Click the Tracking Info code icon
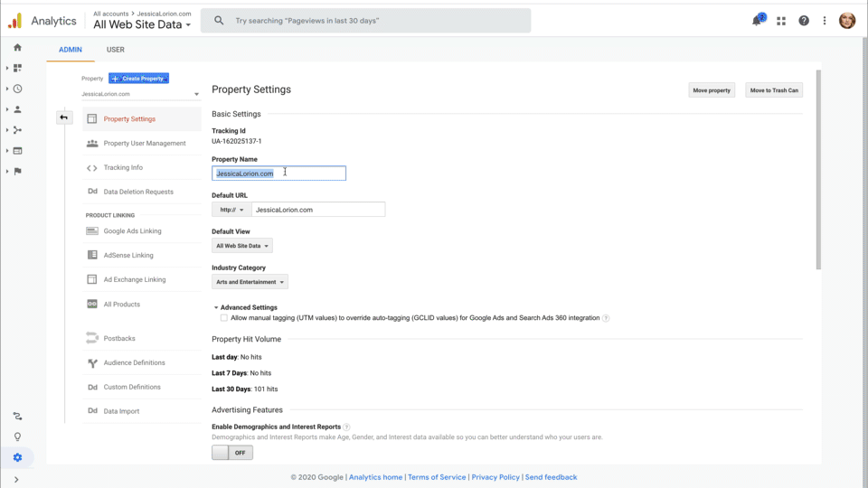Screen dimensions: 868x488 click(x=92, y=168)
